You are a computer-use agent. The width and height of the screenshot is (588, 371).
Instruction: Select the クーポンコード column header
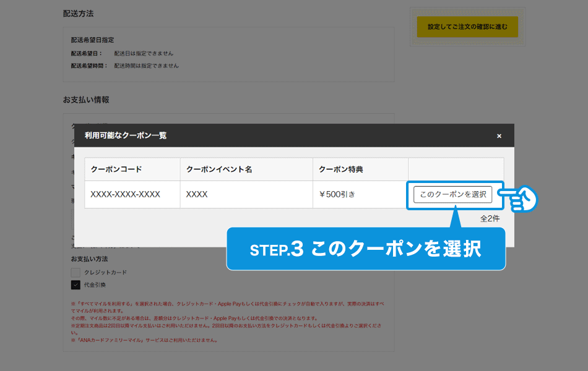click(x=116, y=169)
